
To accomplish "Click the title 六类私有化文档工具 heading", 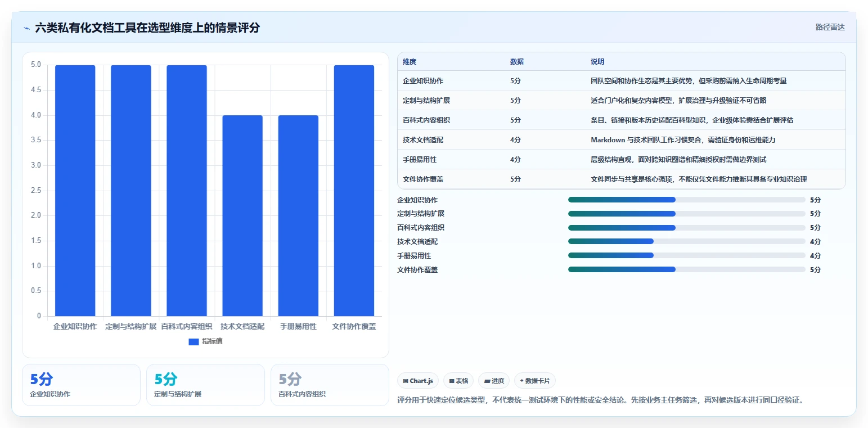I will pos(147,28).
